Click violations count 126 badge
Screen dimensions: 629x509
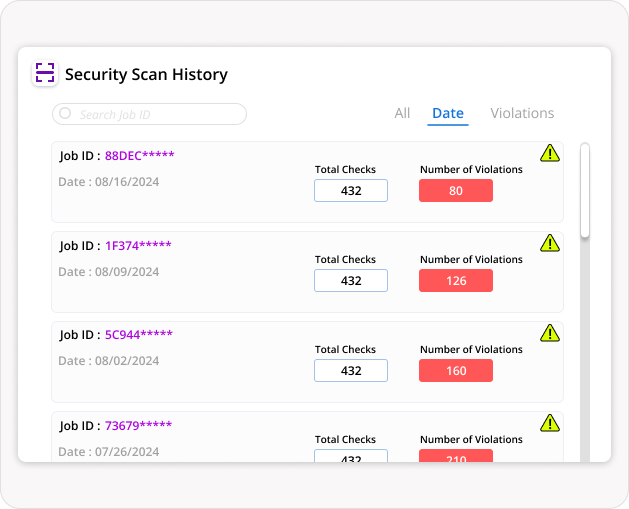(x=456, y=280)
